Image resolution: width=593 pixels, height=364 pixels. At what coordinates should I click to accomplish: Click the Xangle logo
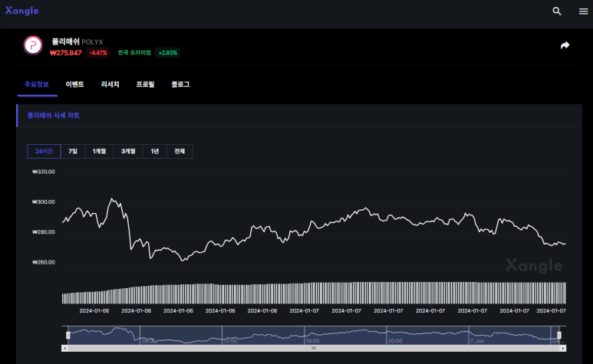coord(22,11)
